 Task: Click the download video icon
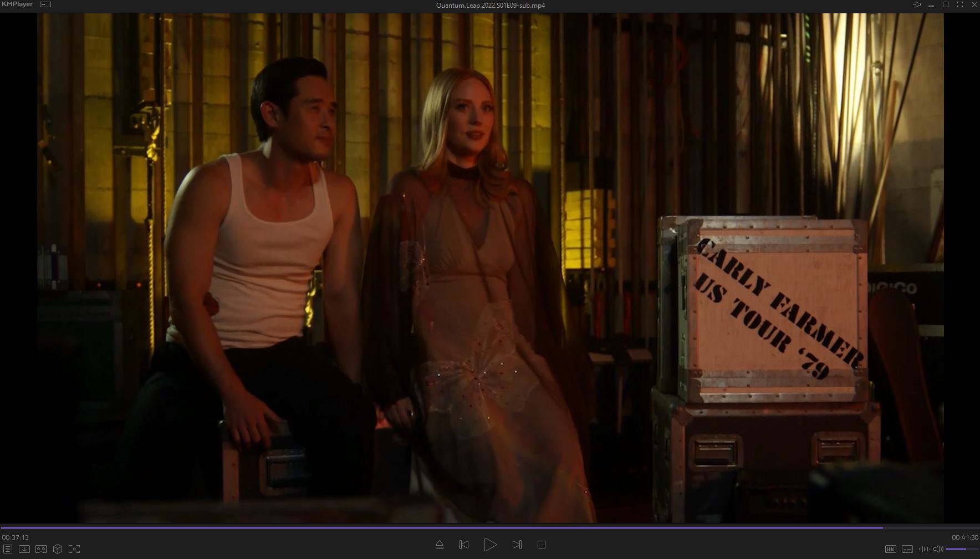coord(24,549)
